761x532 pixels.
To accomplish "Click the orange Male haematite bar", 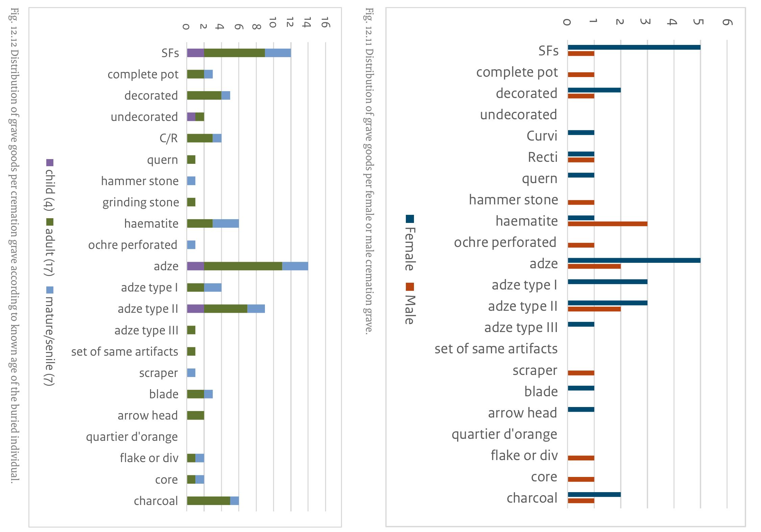I will (607, 224).
